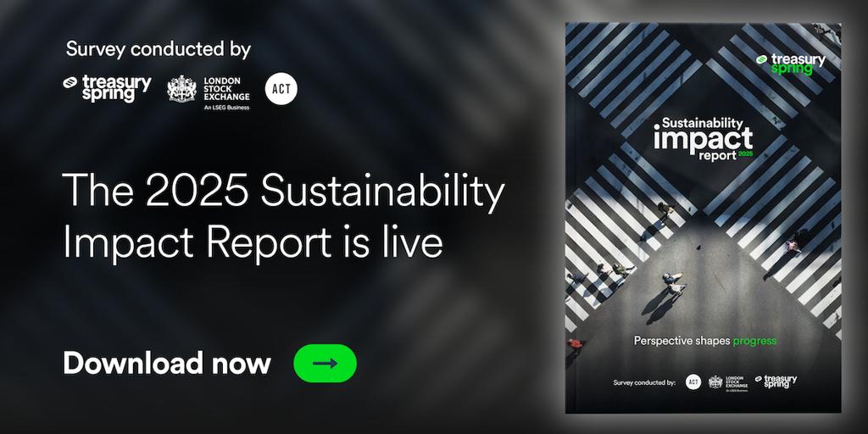Image resolution: width=868 pixels, height=434 pixels.
Task: Click the London Stock Exchange logo on cover footer
Action: tap(728, 383)
